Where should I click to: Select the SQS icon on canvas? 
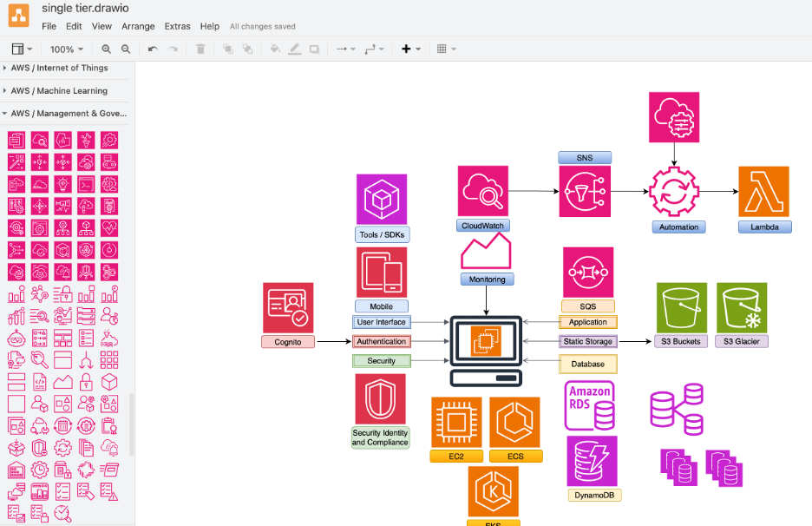coord(588,272)
